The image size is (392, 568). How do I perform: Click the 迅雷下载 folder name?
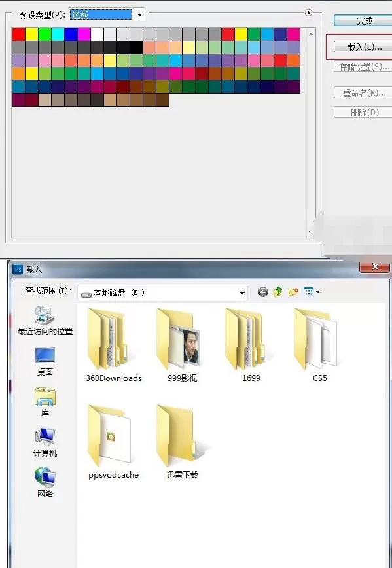pos(182,475)
